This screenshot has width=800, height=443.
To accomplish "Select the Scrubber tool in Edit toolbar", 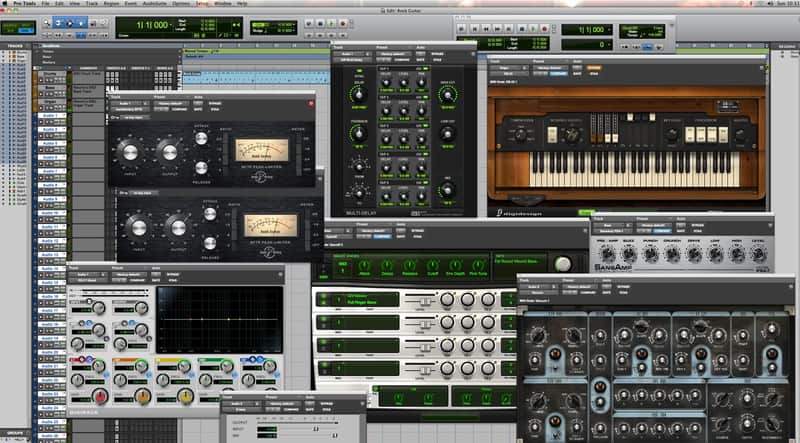I will click(93, 23).
